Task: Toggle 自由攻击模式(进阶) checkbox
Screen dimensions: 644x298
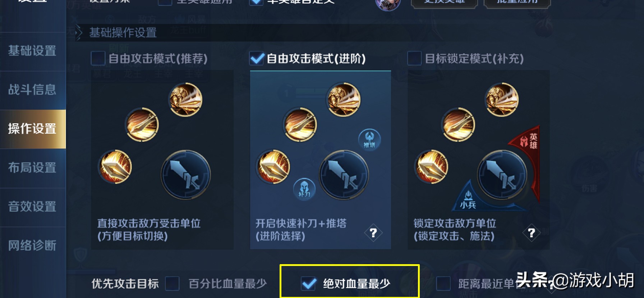Action: (x=256, y=58)
